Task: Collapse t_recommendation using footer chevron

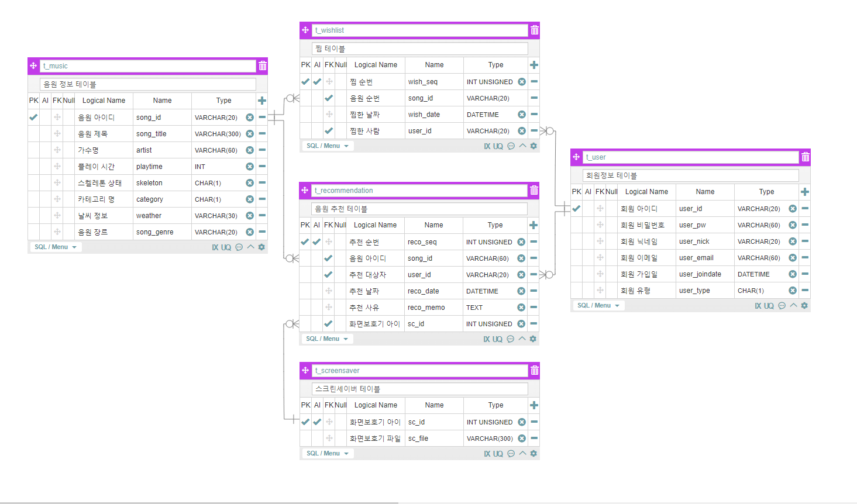Action: pos(522,339)
